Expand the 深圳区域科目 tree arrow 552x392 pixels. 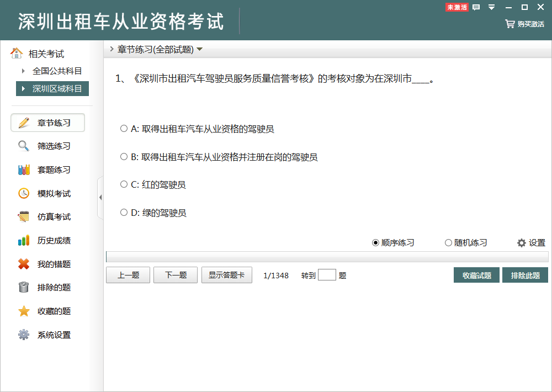pos(23,88)
